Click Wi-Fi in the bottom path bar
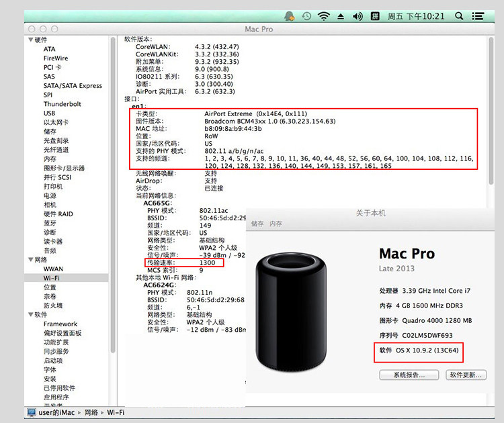The width and height of the screenshot is (504, 423). tap(116, 412)
